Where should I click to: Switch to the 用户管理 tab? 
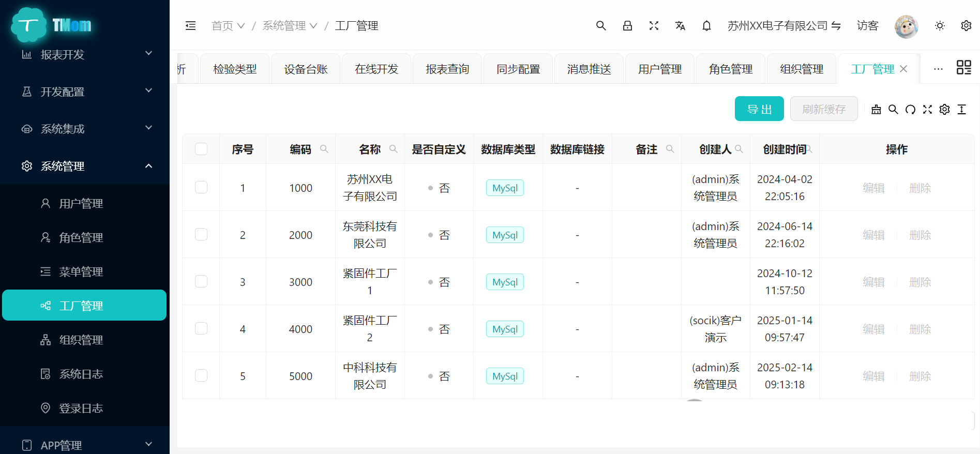click(659, 69)
